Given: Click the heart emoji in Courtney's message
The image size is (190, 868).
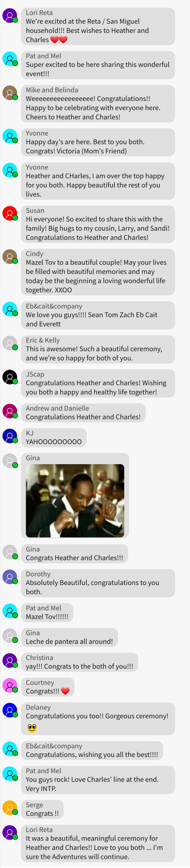Looking at the screenshot, I should point(65,691).
